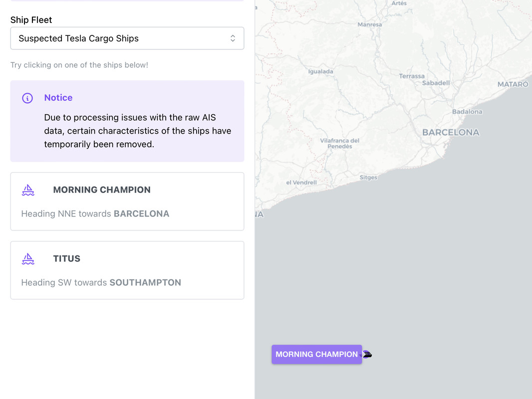
Task: Select the MORNING CHAMPION ship card
Action: pyautogui.click(x=127, y=201)
